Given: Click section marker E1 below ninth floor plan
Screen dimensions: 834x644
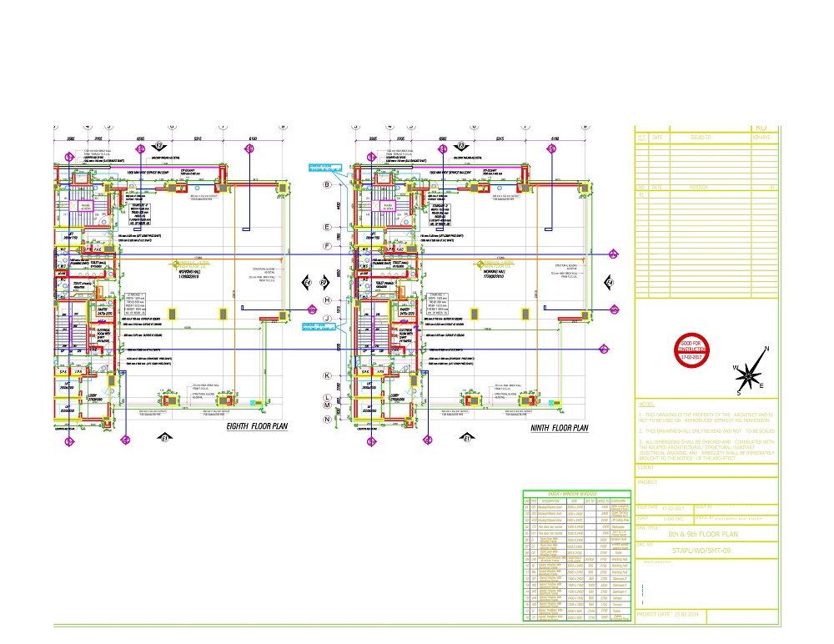Looking at the screenshot, I should (x=468, y=436).
